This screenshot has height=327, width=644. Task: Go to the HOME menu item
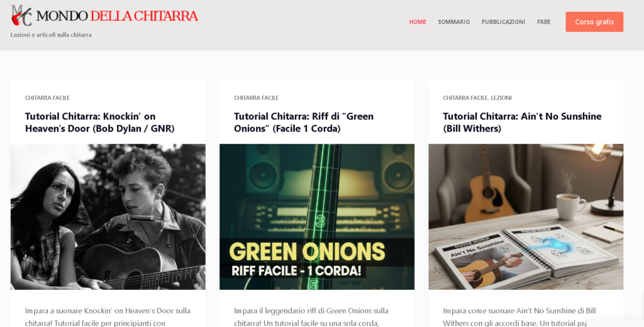tap(418, 22)
